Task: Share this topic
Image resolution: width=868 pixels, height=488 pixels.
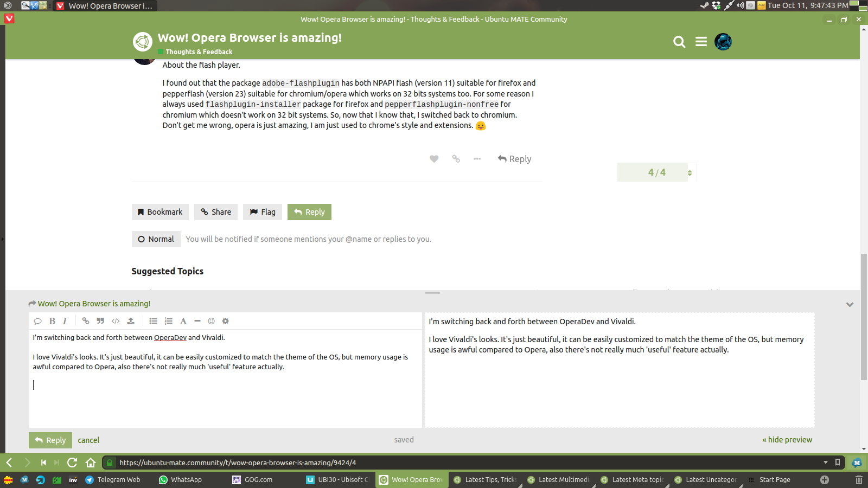Action: coord(216,212)
